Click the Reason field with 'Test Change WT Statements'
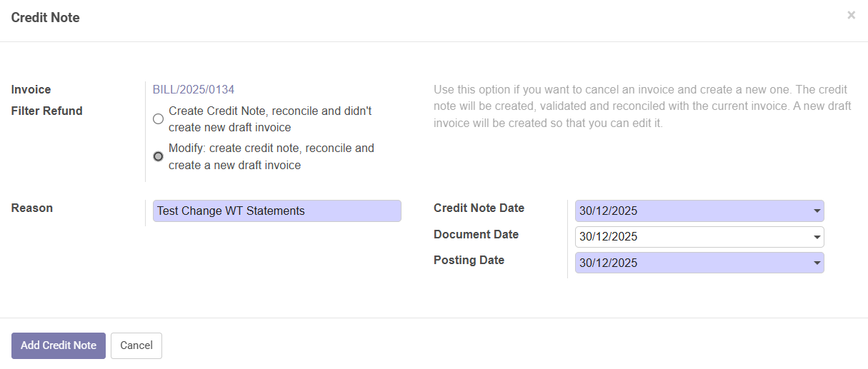This screenshot has width=868, height=369. click(x=276, y=211)
